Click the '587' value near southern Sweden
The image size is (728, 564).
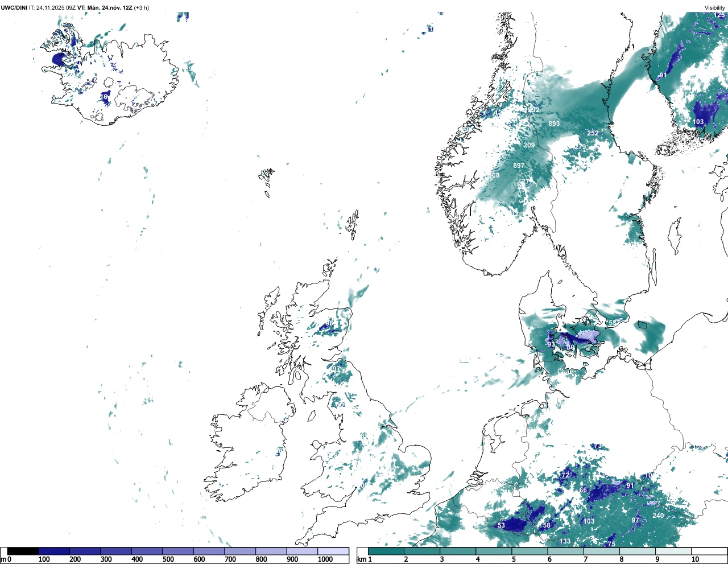point(615,323)
